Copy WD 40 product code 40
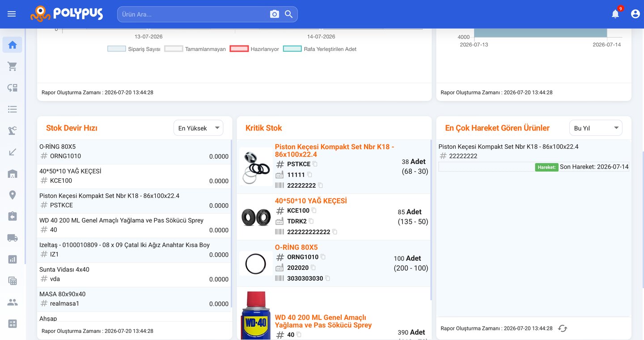 click(x=299, y=335)
